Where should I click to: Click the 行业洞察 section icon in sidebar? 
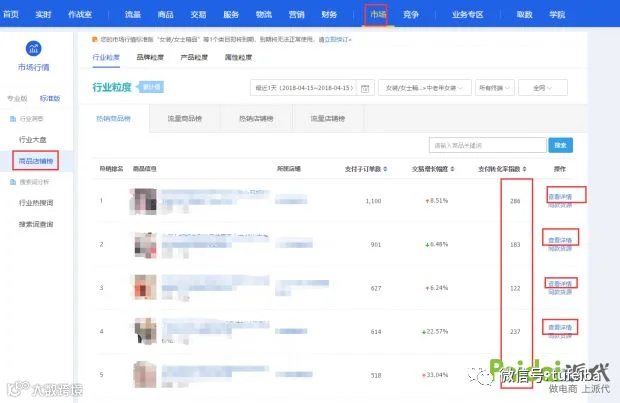13,119
